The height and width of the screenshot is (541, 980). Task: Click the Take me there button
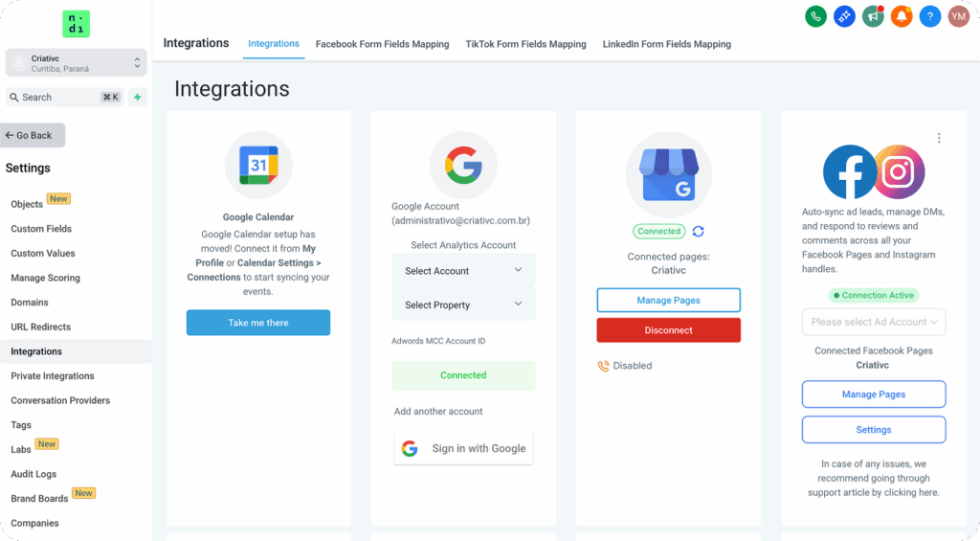257,323
